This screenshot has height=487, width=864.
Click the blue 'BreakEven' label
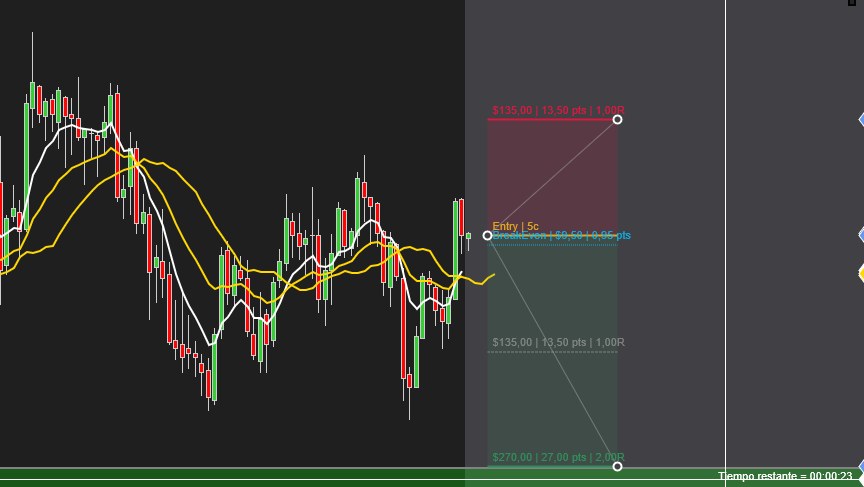(561, 236)
